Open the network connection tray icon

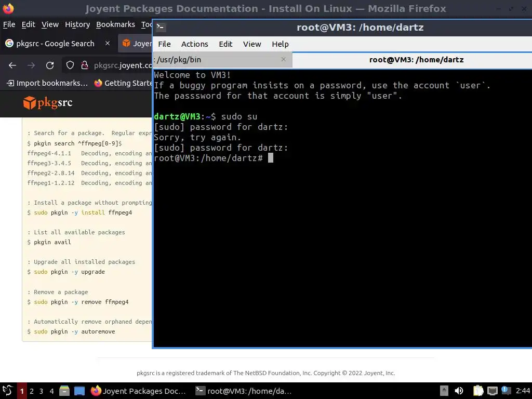click(x=493, y=391)
